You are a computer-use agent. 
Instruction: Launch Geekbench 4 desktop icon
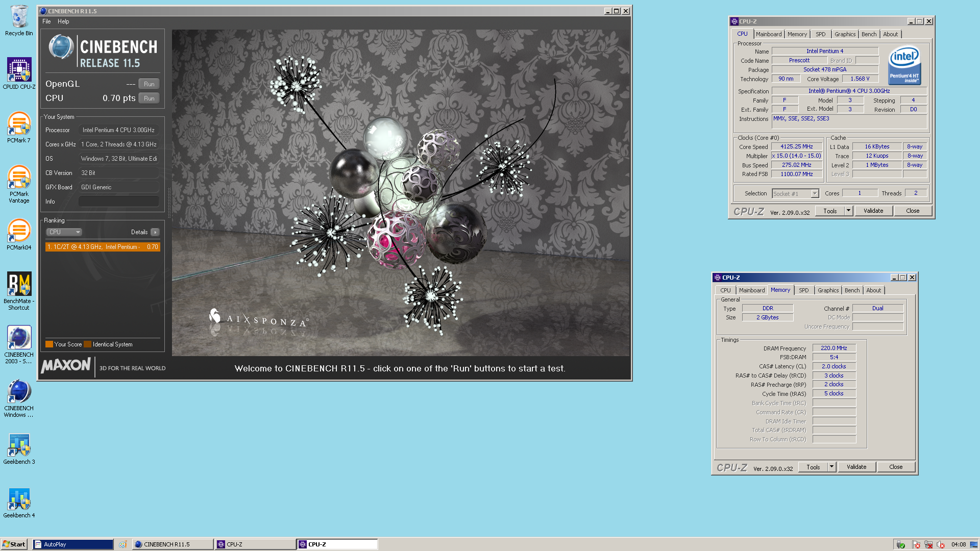19,503
